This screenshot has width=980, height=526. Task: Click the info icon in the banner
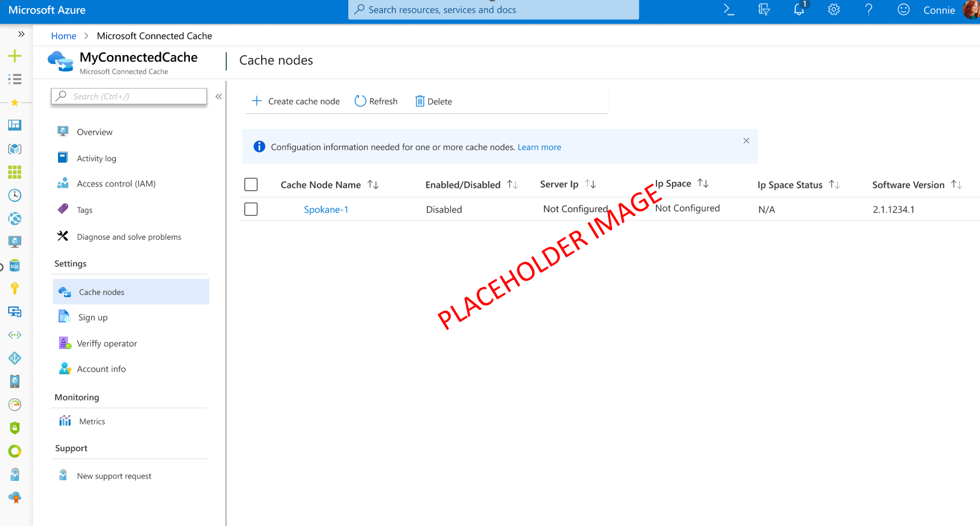click(259, 147)
